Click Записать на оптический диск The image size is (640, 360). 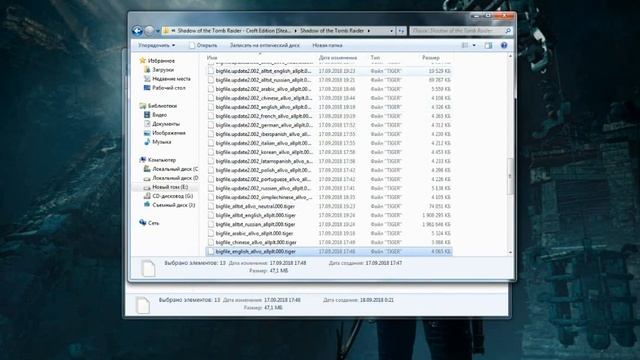point(264,45)
